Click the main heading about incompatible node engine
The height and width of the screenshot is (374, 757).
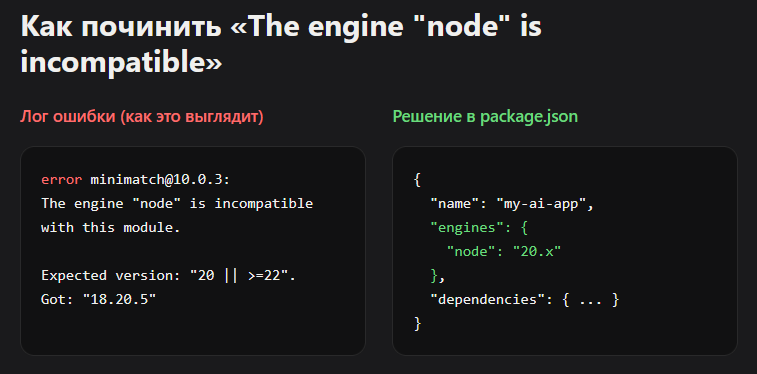click(281, 44)
